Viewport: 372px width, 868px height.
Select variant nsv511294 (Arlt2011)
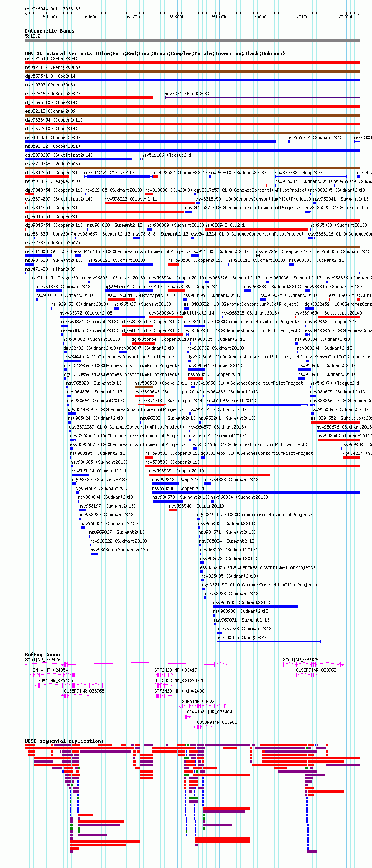[109, 173]
